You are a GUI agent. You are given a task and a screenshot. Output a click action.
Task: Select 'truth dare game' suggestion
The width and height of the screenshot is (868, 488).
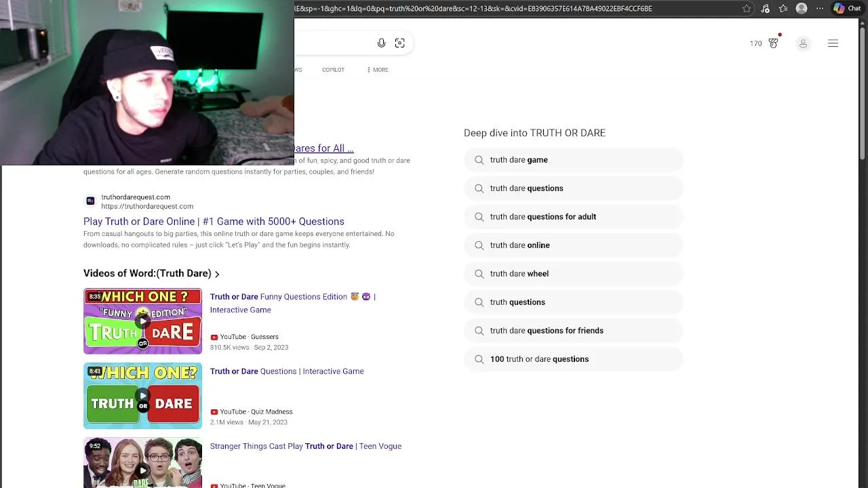click(573, 160)
